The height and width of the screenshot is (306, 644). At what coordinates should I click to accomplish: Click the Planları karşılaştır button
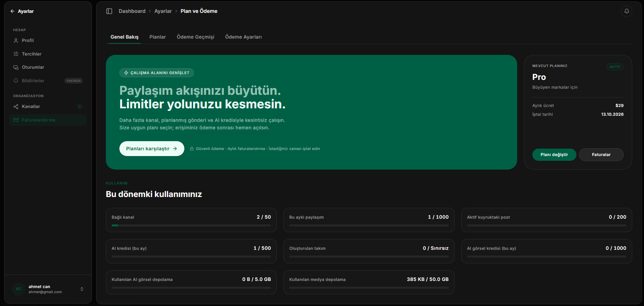[x=152, y=149]
